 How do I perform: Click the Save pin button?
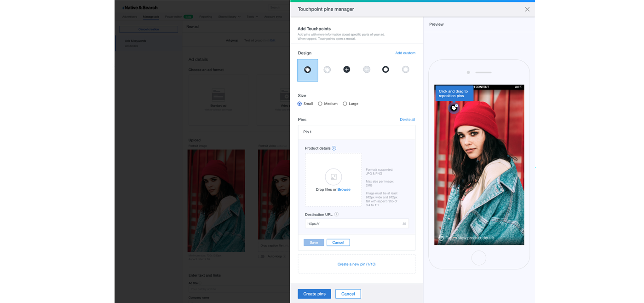point(314,242)
